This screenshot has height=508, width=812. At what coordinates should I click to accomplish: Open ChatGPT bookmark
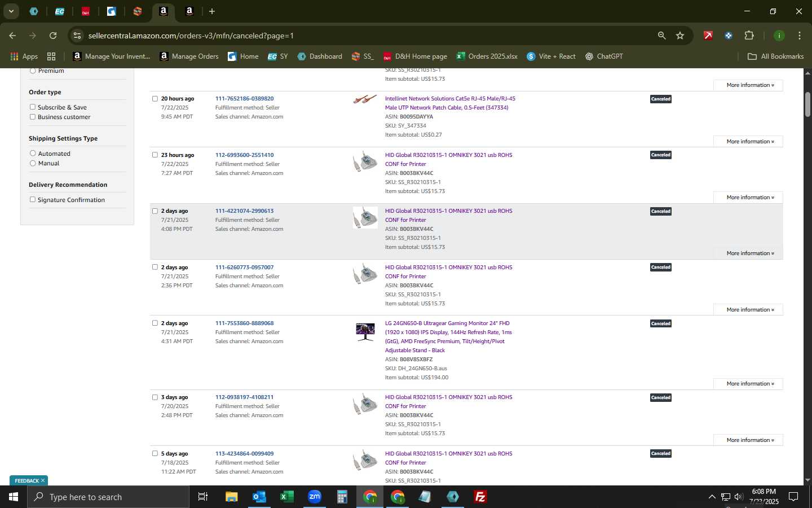[x=604, y=56]
